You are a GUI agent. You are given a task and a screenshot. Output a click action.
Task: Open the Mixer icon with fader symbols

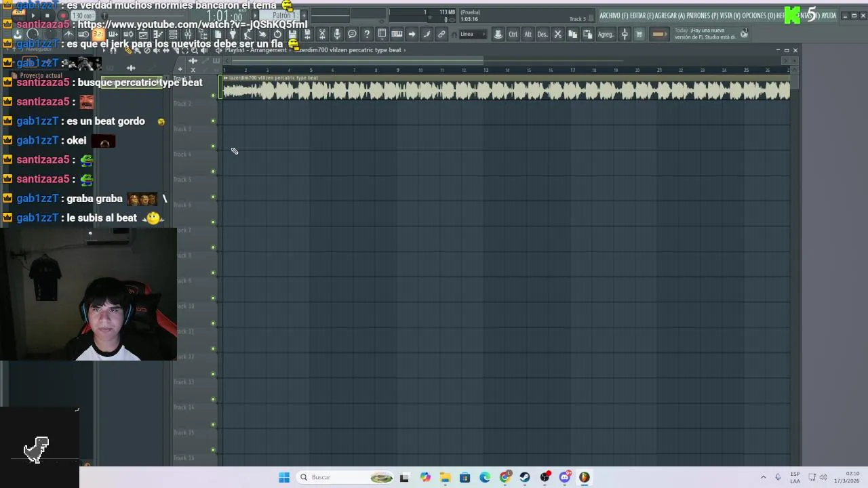(x=187, y=34)
